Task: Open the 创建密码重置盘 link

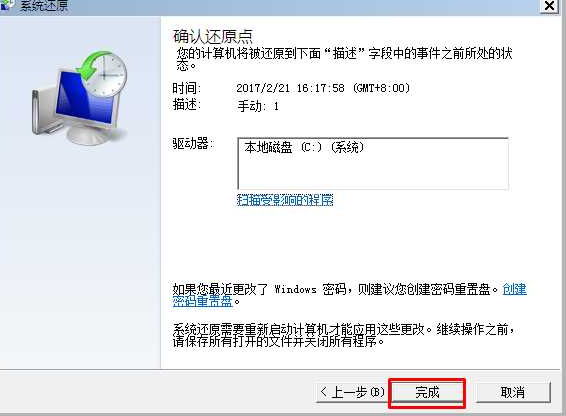Action: pos(349,295)
